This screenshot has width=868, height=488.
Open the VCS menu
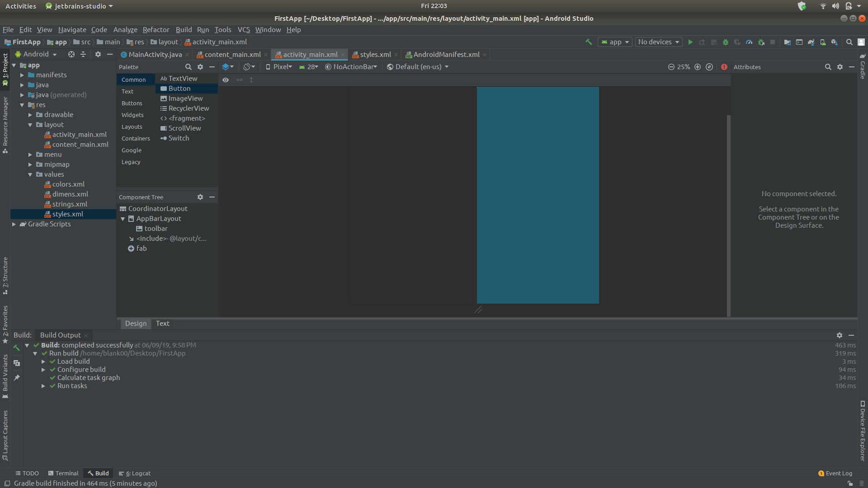(244, 30)
